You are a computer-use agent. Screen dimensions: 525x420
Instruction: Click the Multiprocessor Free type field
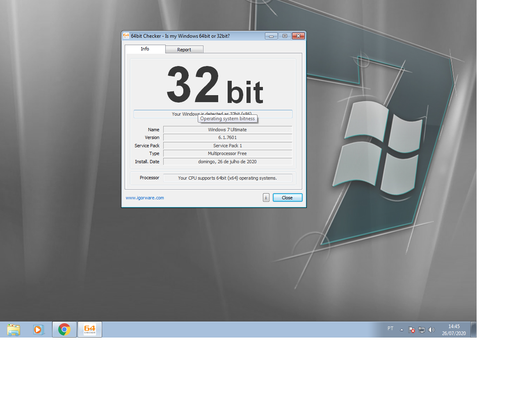(x=228, y=153)
